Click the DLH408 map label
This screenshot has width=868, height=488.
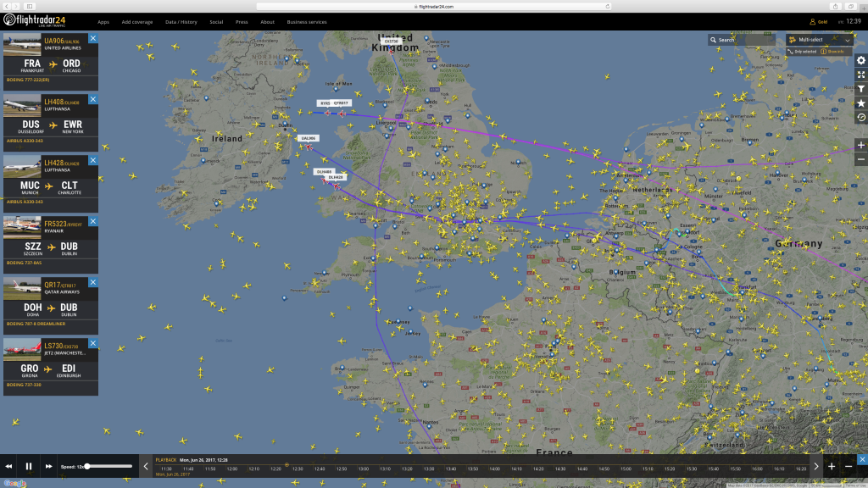coord(324,172)
